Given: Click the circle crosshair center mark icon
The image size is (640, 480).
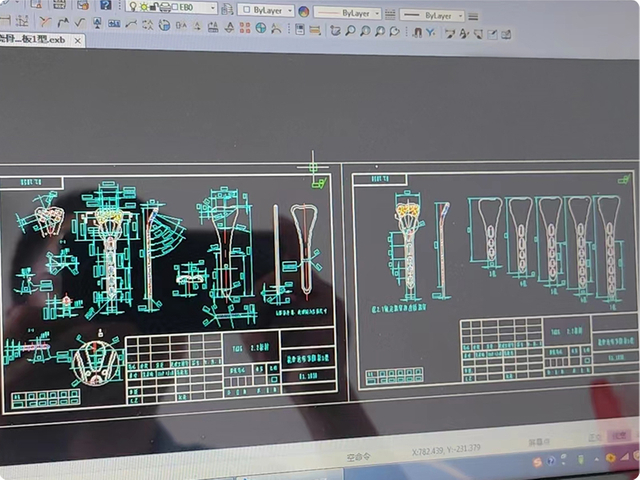Looking at the screenshot, I should (x=261, y=28).
